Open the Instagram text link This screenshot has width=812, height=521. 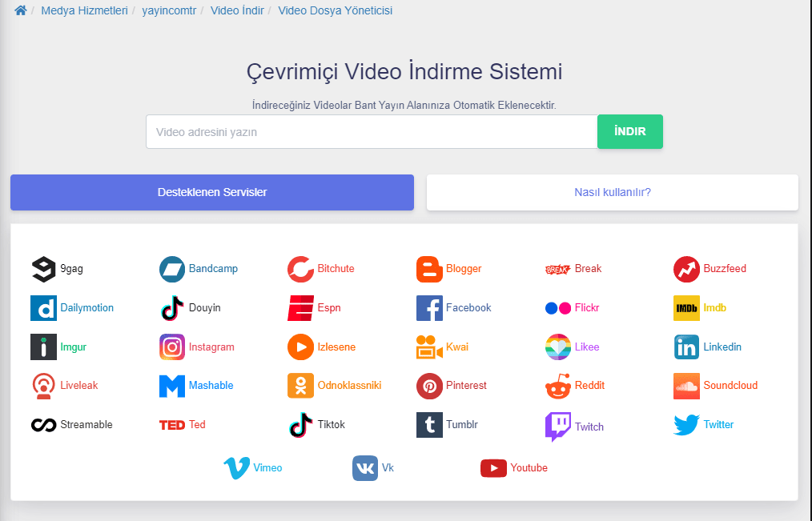pos(211,347)
